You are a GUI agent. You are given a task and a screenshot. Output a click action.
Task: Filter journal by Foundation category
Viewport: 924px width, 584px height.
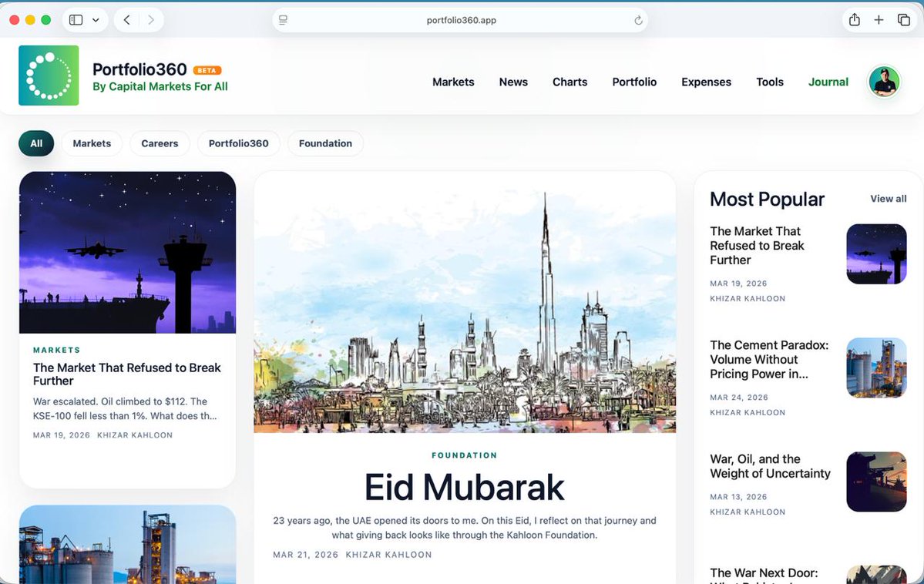325,143
